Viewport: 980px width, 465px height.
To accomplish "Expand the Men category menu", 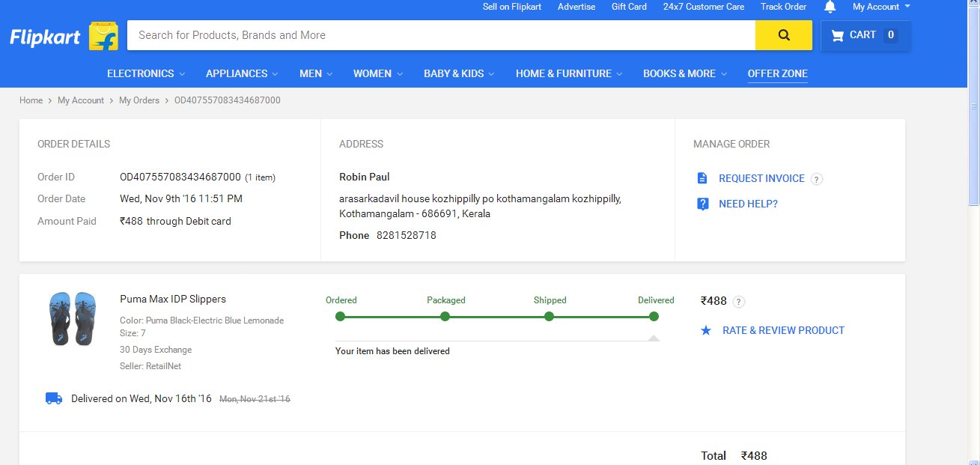I will pos(316,73).
